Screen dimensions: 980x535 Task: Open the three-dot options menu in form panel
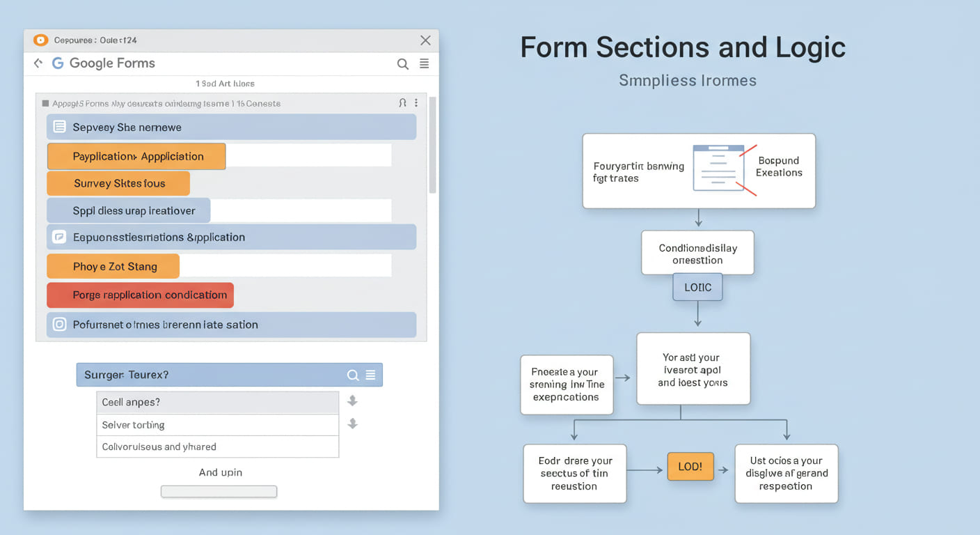416,103
